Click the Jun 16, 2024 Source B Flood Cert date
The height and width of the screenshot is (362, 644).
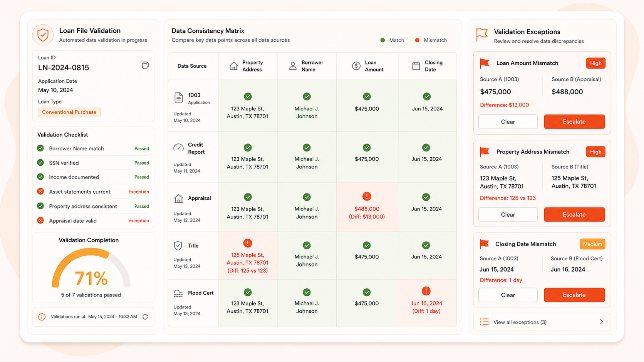[568, 270]
